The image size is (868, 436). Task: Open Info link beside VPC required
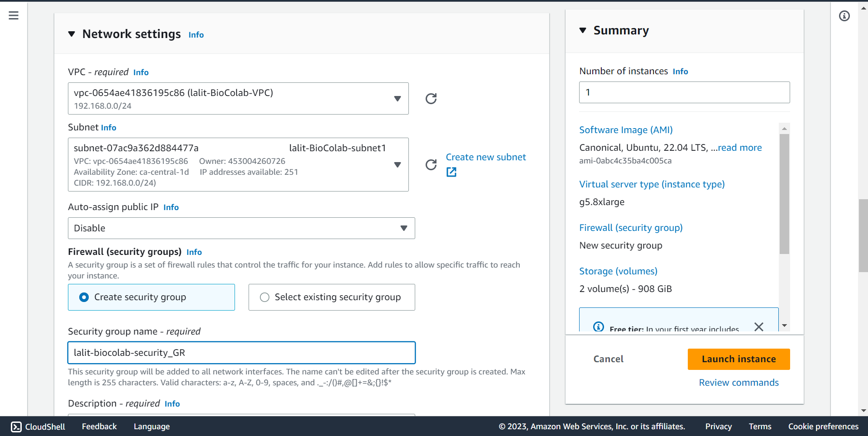click(141, 72)
